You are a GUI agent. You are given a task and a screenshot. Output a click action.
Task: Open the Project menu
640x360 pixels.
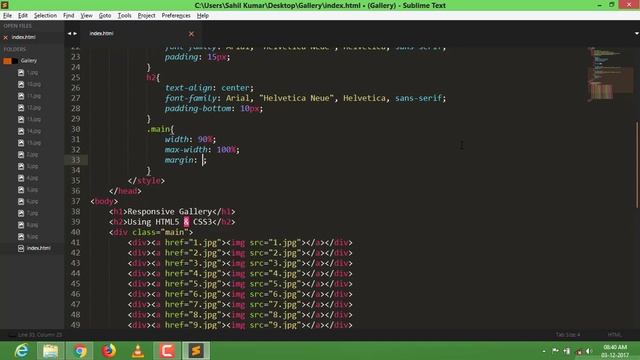[x=147, y=16]
